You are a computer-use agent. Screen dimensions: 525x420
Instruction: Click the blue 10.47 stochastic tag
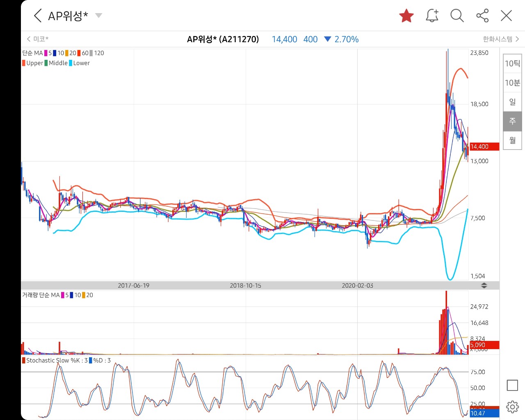coord(484,413)
